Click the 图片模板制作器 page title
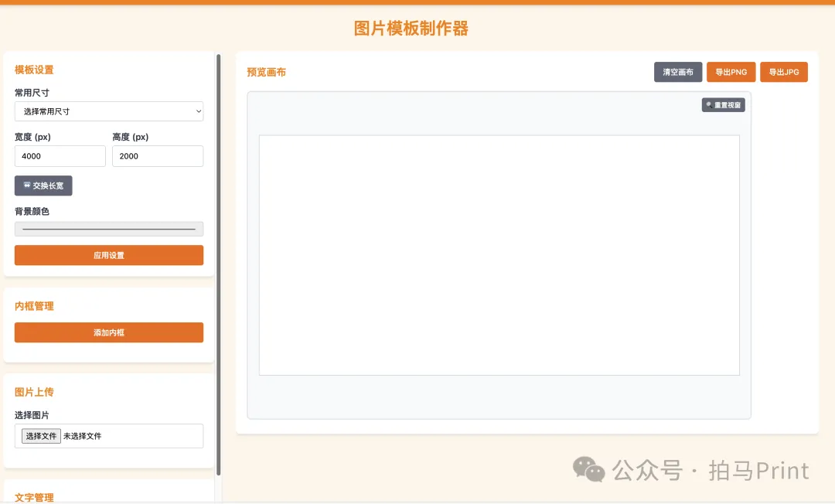 (411, 29)
